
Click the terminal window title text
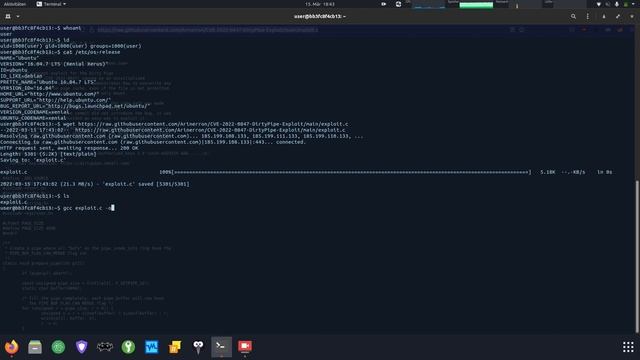click(x=320, y=16)
